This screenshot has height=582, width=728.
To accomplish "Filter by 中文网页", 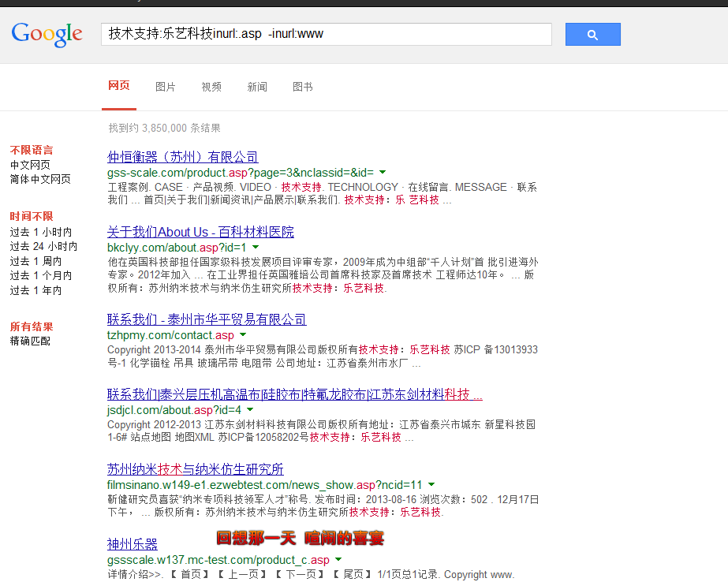I will coord(30,165).
